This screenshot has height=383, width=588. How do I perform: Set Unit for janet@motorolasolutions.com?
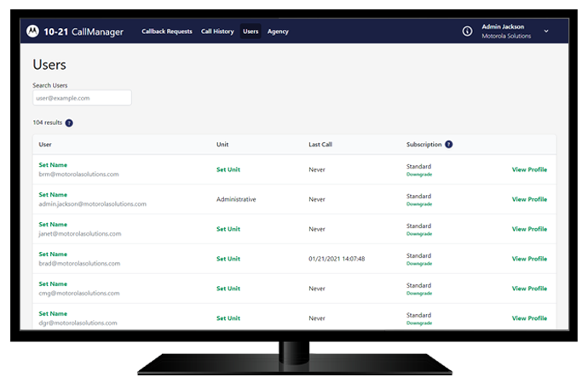pyautogui.click(x=228, y=229)
